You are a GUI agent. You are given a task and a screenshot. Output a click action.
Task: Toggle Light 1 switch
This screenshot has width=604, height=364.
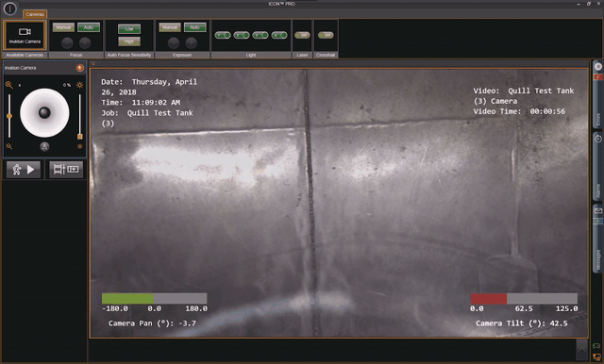point(223,35)
